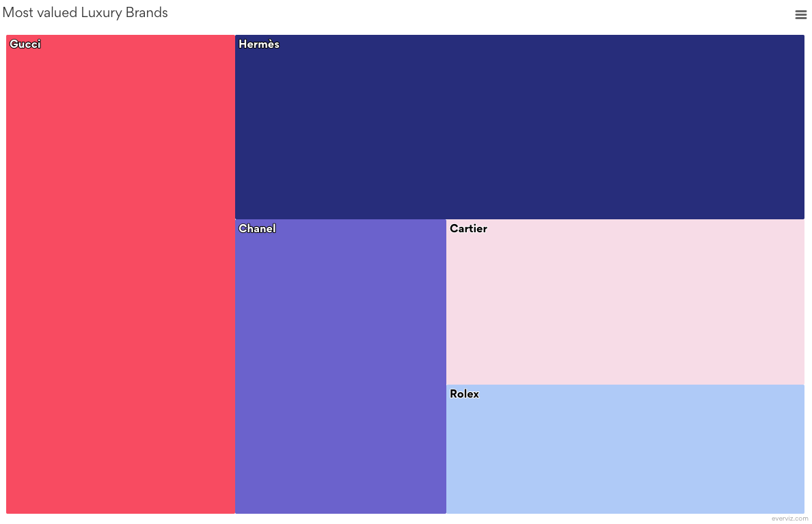The width and height of the screenshot is (812, 524).
Task: Select the purple Chanel treemap block
Action: pyautogui.click(x=340, y=366)
